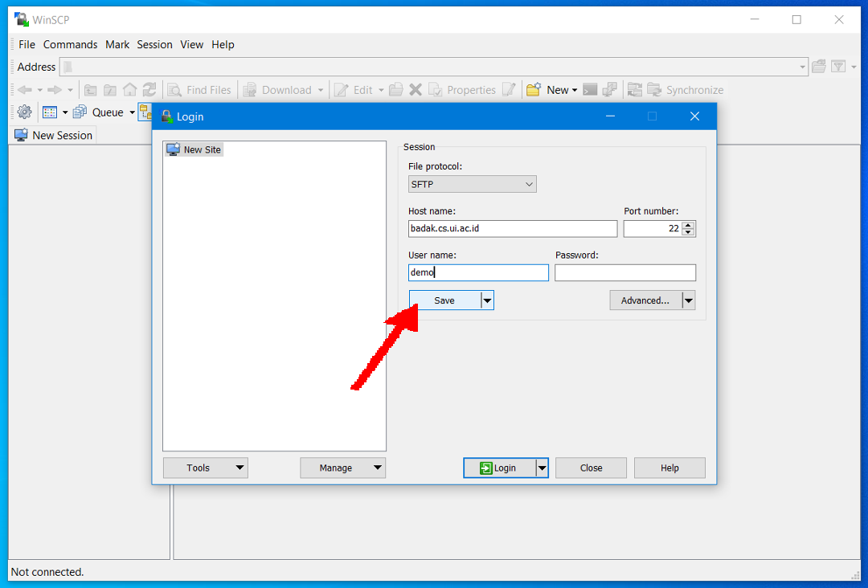Viewport: 868px width, 588px height.
Task: Go to home directory icon
Action: tap(129, 90)
